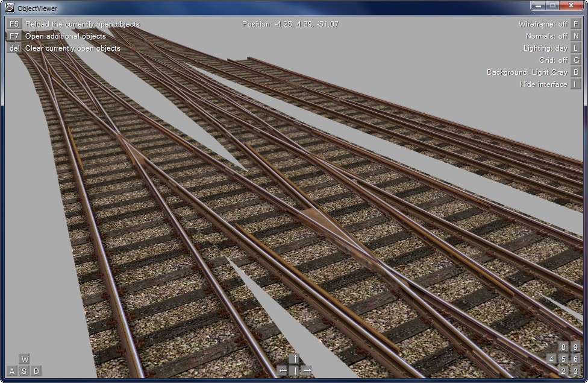Click the up arrow navigation key
Image resolution: width=588 pixels, height=383 pixels.
click(295, 359)
